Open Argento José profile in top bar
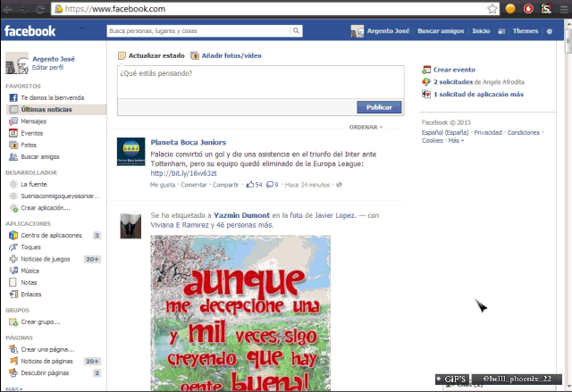This screenshot has height=392, width=572. (388, 31)
